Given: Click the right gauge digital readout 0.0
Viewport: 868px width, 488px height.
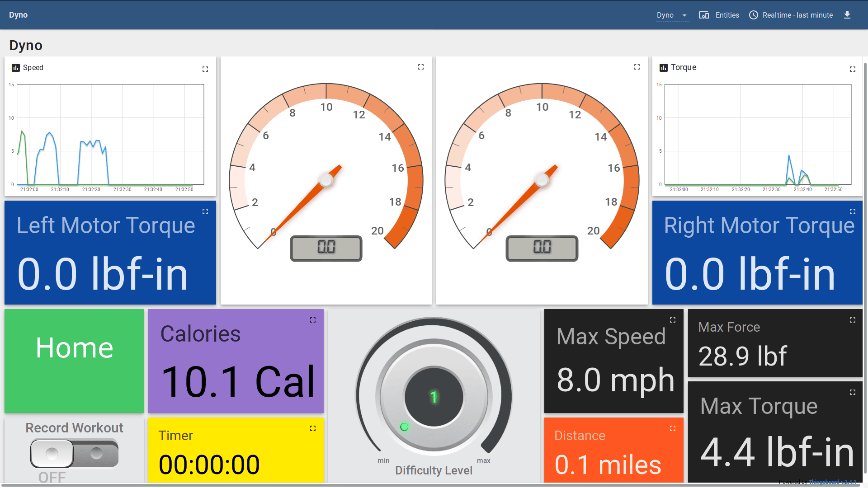Looking at the screenshot, I should pos(542,248).
